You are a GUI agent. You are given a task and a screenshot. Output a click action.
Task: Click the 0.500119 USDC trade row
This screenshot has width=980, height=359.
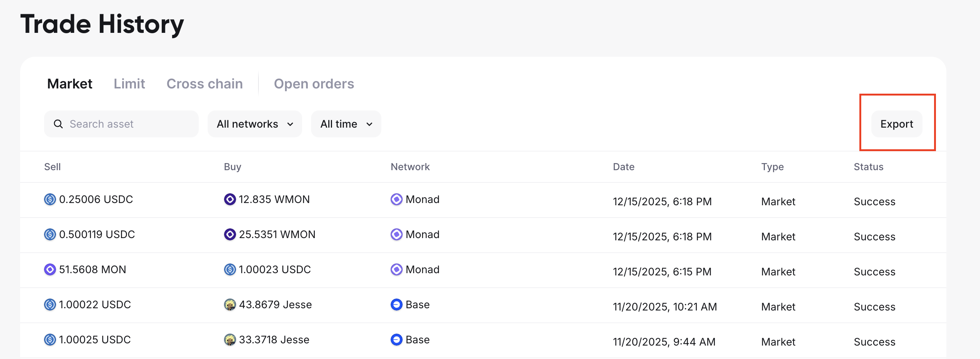483,235
